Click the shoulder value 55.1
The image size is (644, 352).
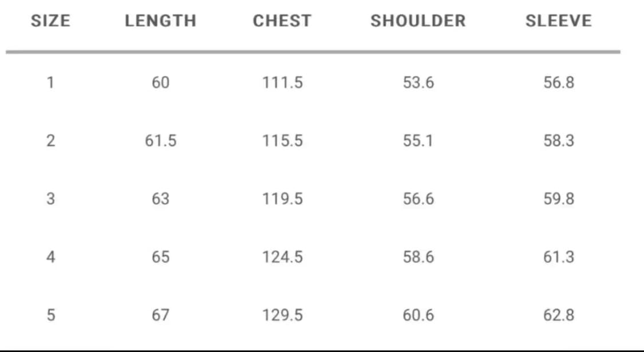coord(418,141)
